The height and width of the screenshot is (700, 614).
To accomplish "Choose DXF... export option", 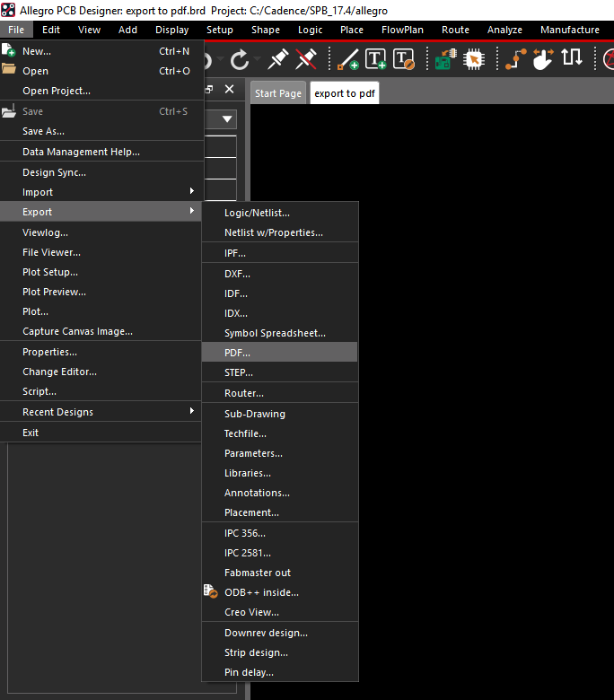I will point(279,273).
